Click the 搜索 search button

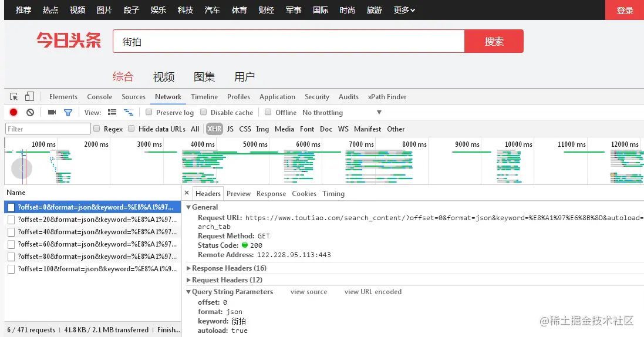(x=494, y=41)
